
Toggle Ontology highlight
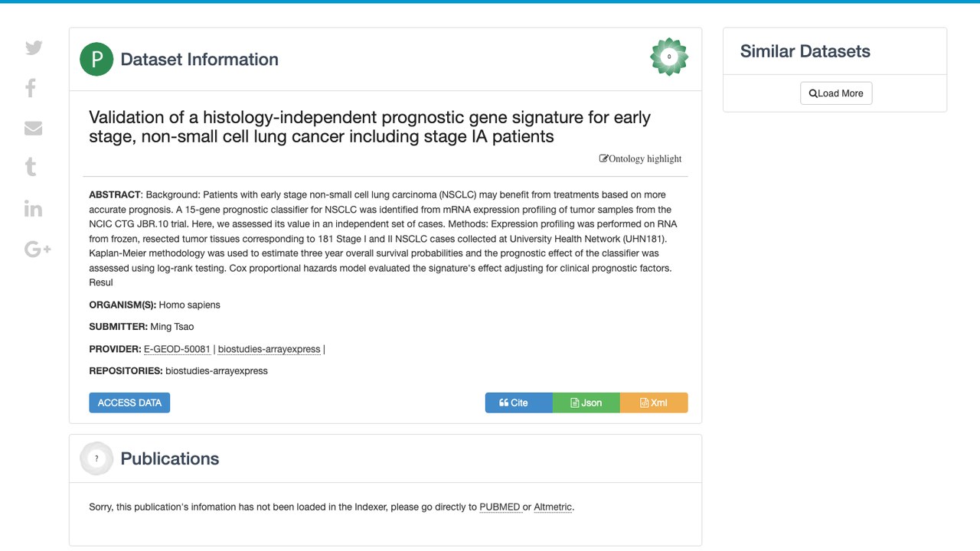click(x=640, y=158)
